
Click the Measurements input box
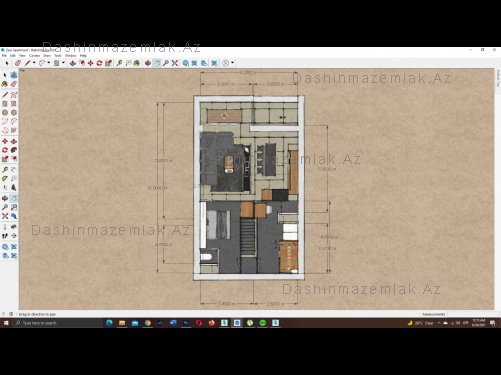click(x=471, y=314)
